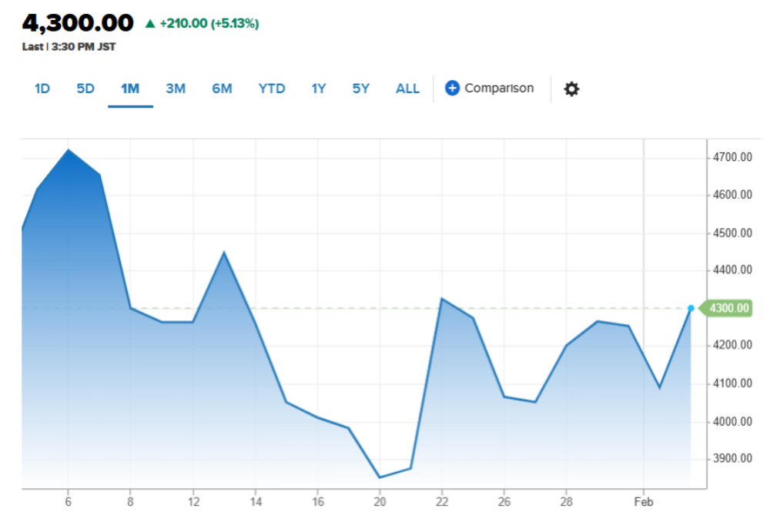Viewport: 770px width, 532px height.
Task: Click the green up-arrow price change indicator
Action: tap(150, 23)
